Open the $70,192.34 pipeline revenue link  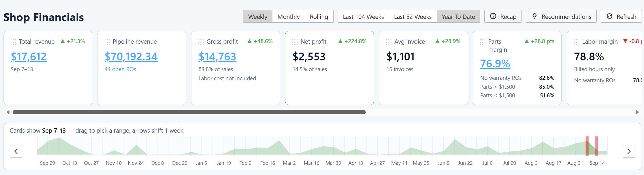(131, 57)
